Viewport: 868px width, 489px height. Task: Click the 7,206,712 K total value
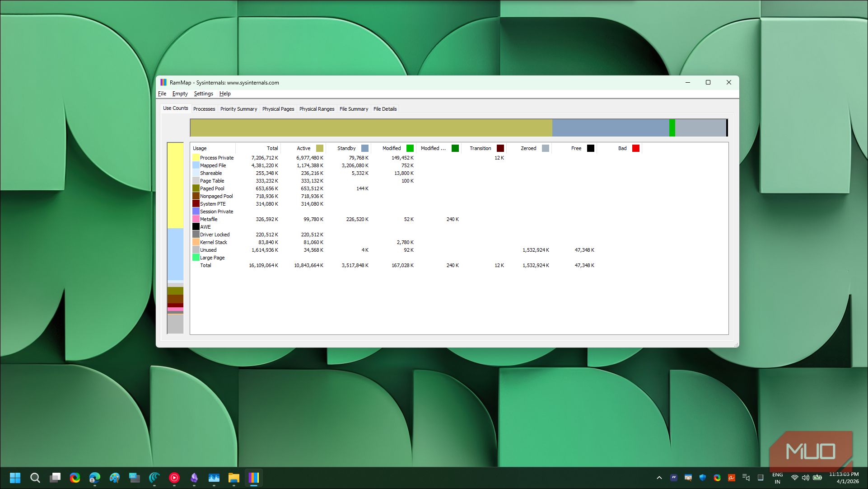tap(265, 158)
